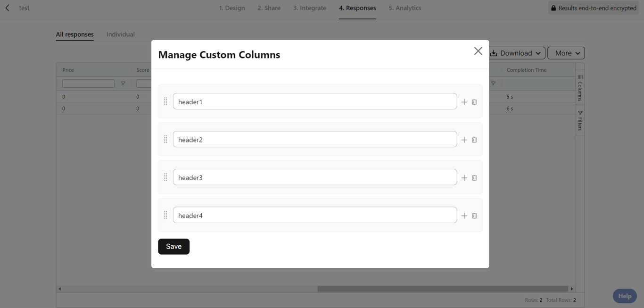Open the Individual responses tab

[120, 34]
